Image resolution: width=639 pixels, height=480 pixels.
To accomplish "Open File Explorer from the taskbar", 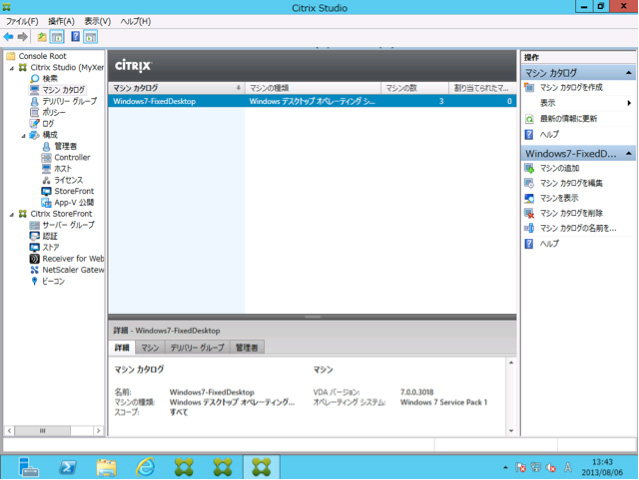I will point(106,467).
